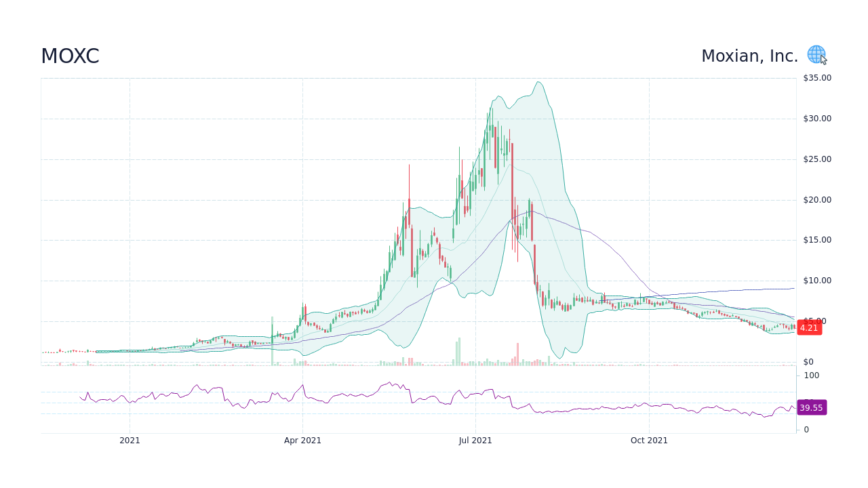The height and width of the screenshot is (488, 868).
Task: Click the Moxian, Inc. company name
Action: (749, 56)
